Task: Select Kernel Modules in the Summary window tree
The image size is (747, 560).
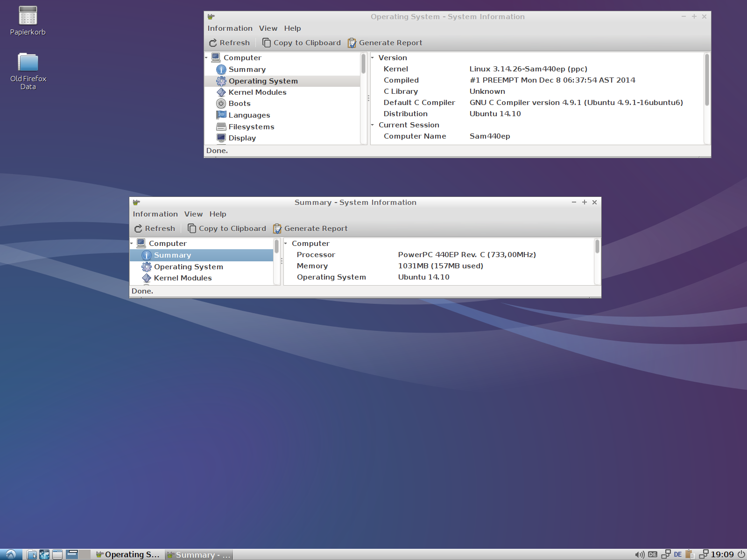Action: coord(183,278)
